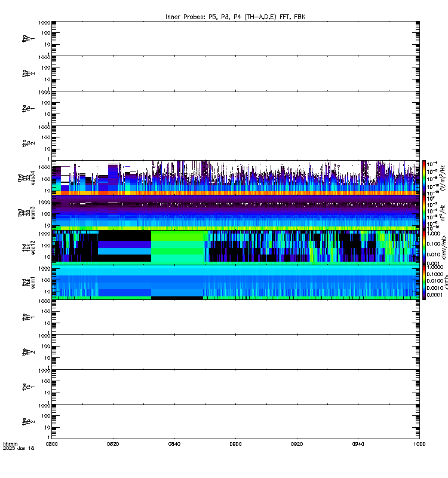Click the 0840 time tick label
This screenshot has width=448, height=478.
[174, 444]
